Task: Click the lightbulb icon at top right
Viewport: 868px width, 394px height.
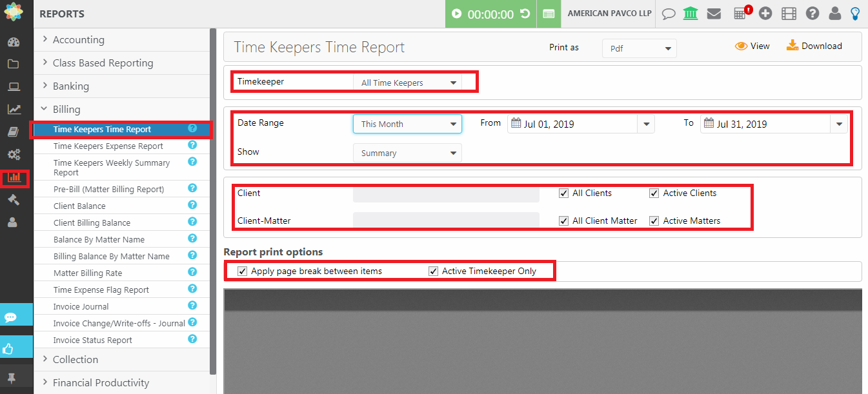Action: (x=854, y=14)
